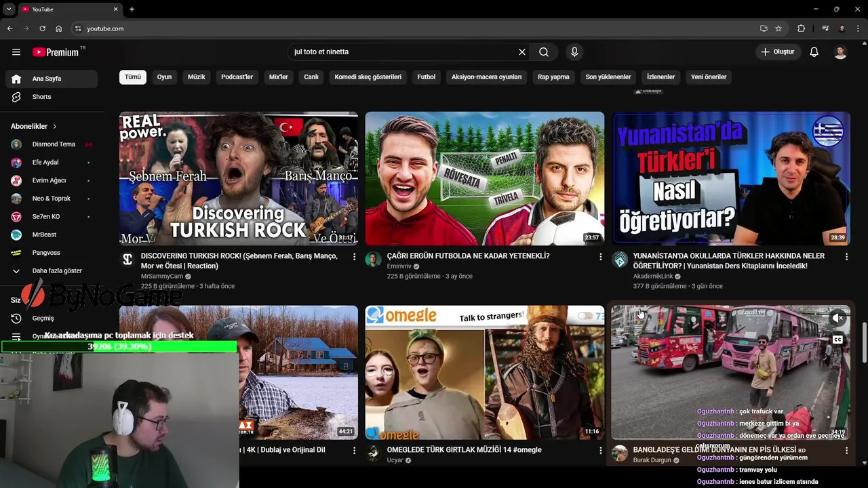Go to Ana Sayfa in sidebar
This screenshot has height=488, width=868.
point(52,79)
